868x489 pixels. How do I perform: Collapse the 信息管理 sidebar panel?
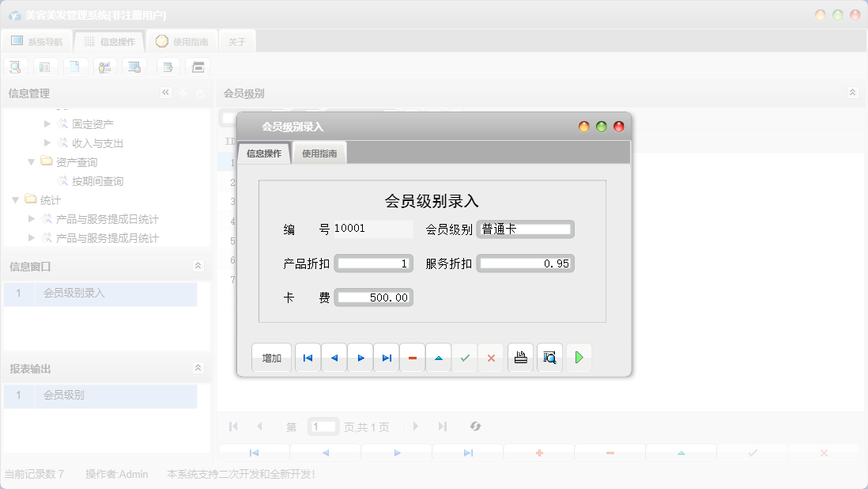pyautogui.click(x=166, y=93)
